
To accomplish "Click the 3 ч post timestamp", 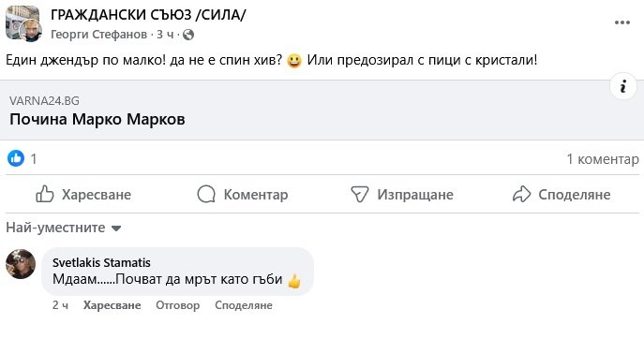I will coord(165,35).
